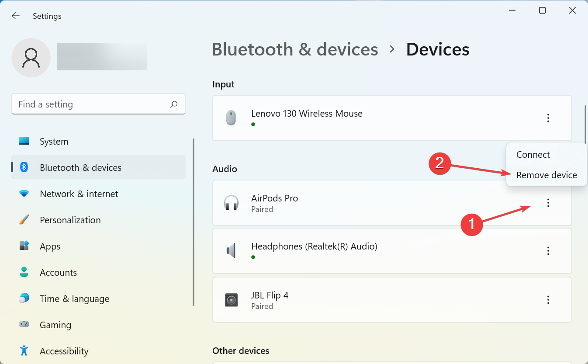Click the JBL Flip 4 speaker icon

(x=231, y=300)
